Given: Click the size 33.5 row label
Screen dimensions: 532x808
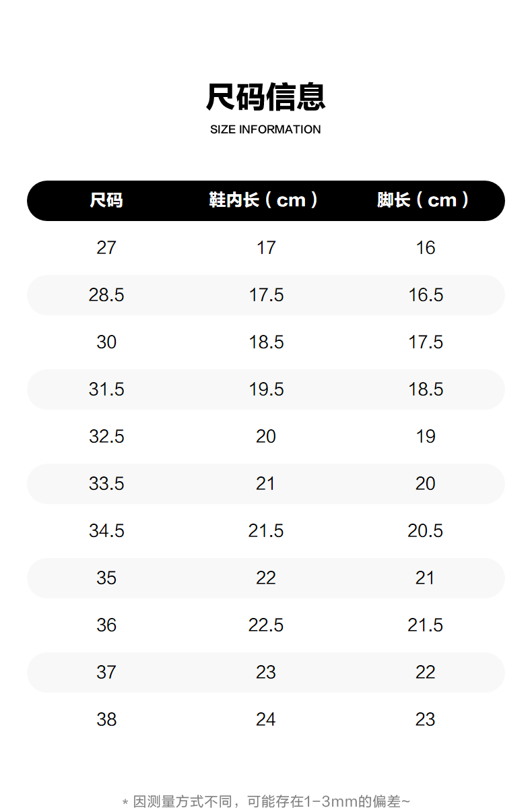Looking at the screenshot, I should pos(106,484).
